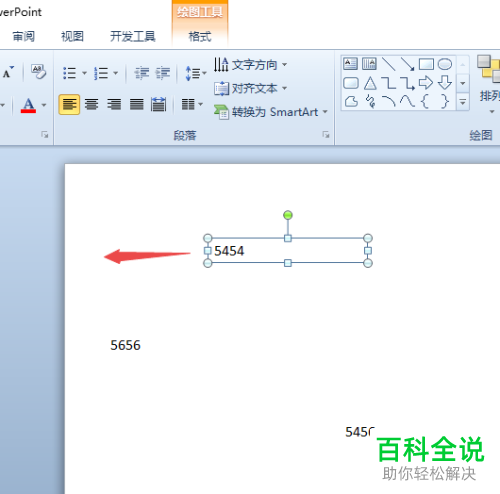Select the down block arrow shape
The width and height of the screenshot is (500, 494).
click(445, 82)
